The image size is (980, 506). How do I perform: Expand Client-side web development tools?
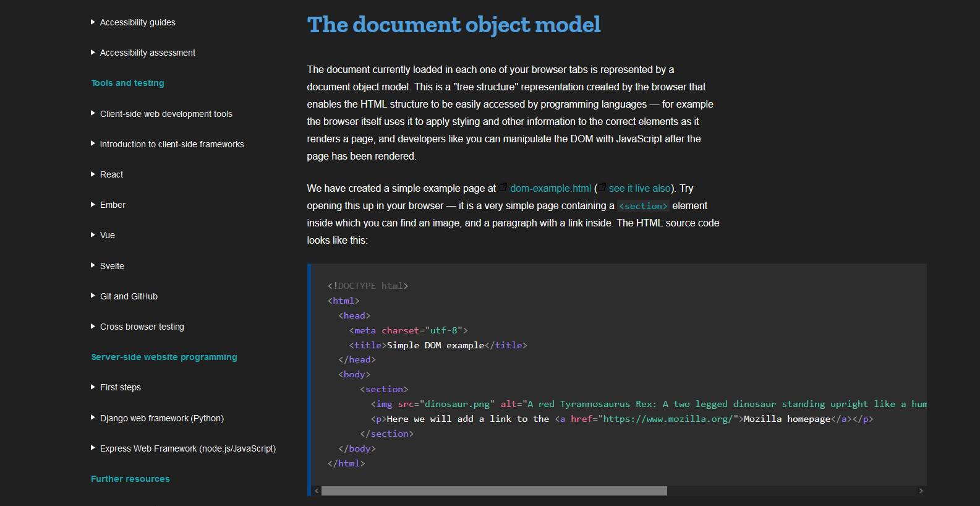pyautogui.click(x=161, y=114)
